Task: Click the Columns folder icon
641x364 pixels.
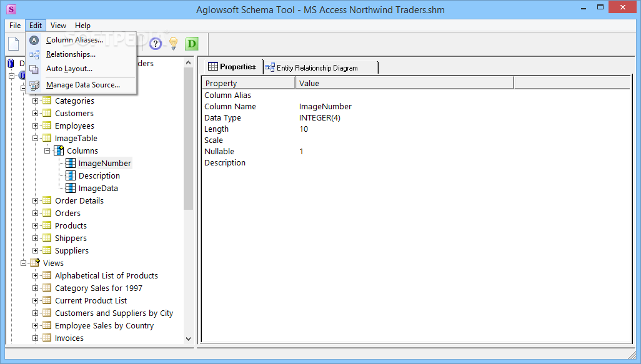Action: pos(59,150)
